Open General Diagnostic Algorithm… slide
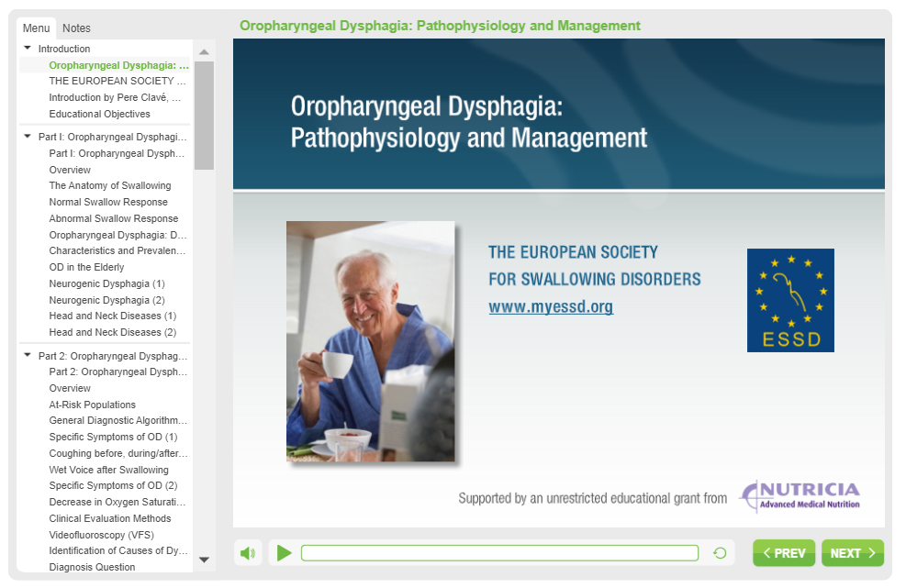906x588 pixels. pyautogui.click(x=117, y=420)
